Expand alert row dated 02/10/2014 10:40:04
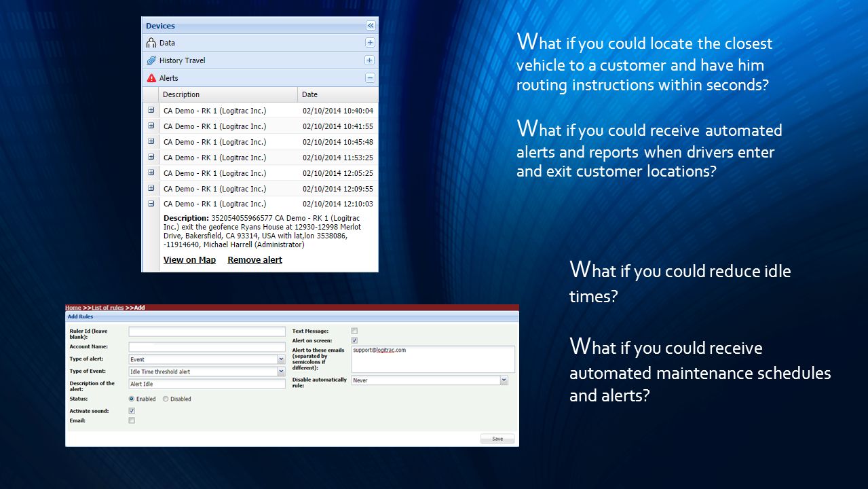 coord(151,110)
